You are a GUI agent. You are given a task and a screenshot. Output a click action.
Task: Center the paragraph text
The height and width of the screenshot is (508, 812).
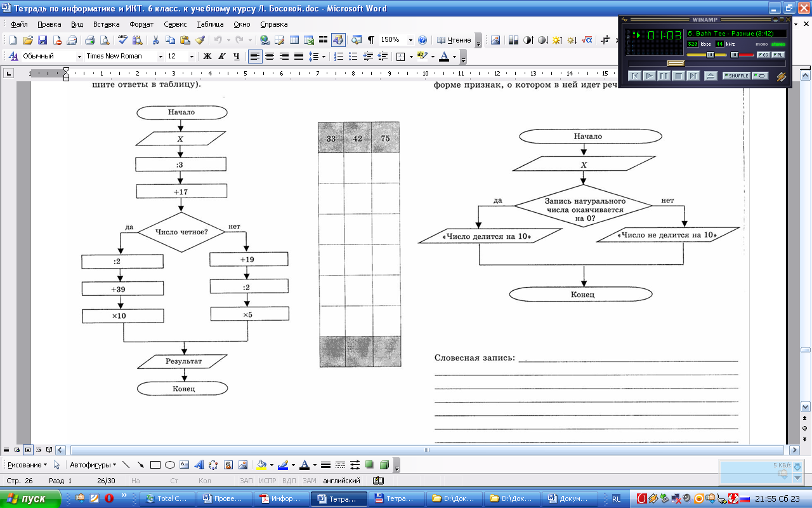pyautogui.click(x=270, y=57)
